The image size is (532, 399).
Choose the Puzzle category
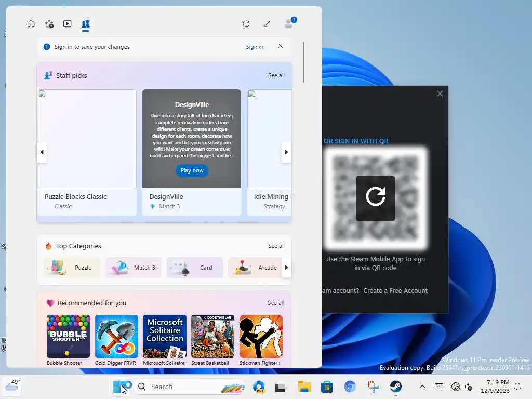pos(72,268)
